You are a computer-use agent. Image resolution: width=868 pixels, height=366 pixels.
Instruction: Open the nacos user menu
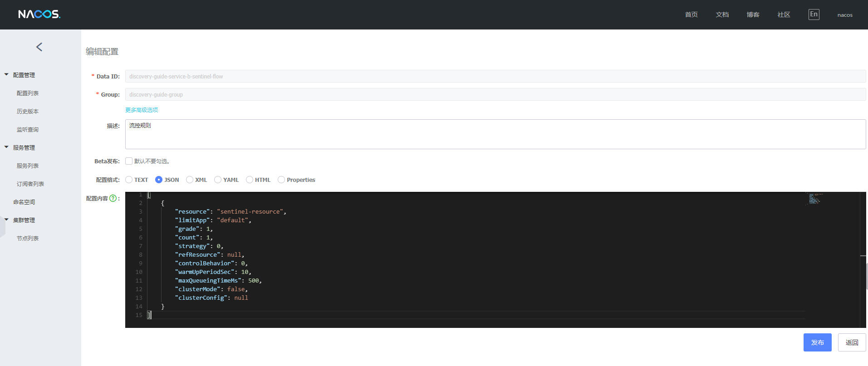coord(845,15)
